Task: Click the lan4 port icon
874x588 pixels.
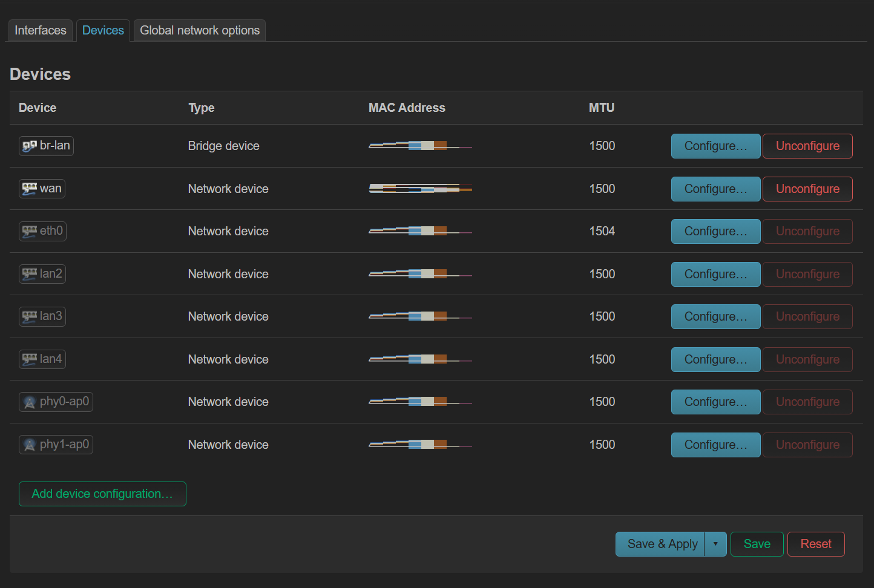Action: click(30, 359)
